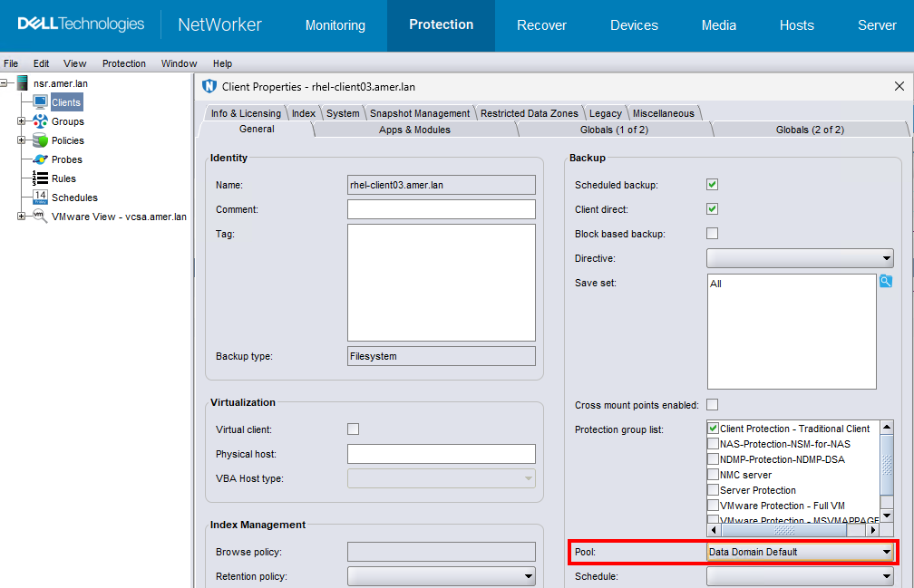Viewport: 914px width, 588px height.
Task: Open the Window menu
Action: pos(179,63)
